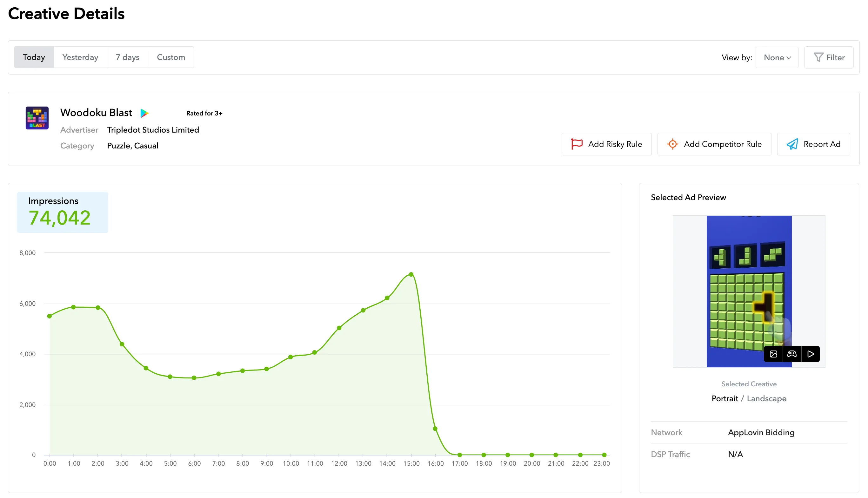Screen dimensions: 868x498
Task: Click the image preview icon on ad
Action: coord(773,354)
